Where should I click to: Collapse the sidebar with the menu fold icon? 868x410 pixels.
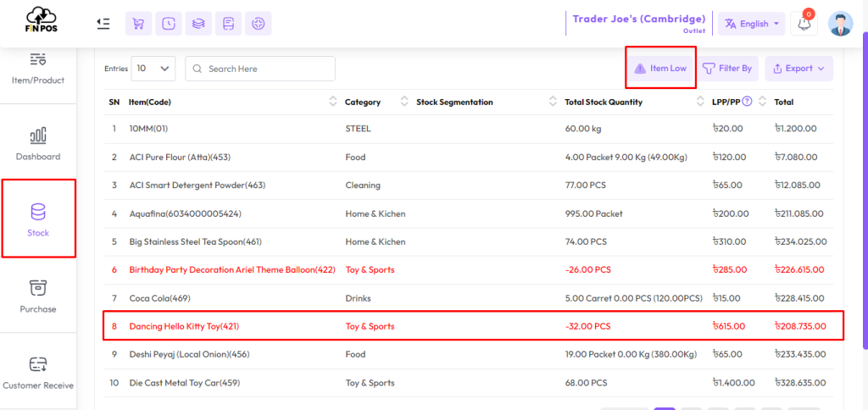point(103,23)
